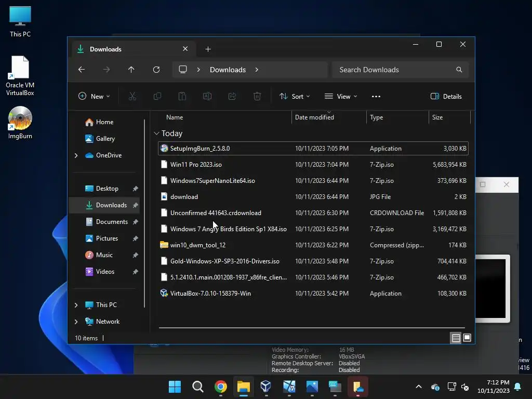Image resolution: width=532 pixels, height=399 pixels.
Task: Expand the This PC tree node
Action: coord(76,305)
